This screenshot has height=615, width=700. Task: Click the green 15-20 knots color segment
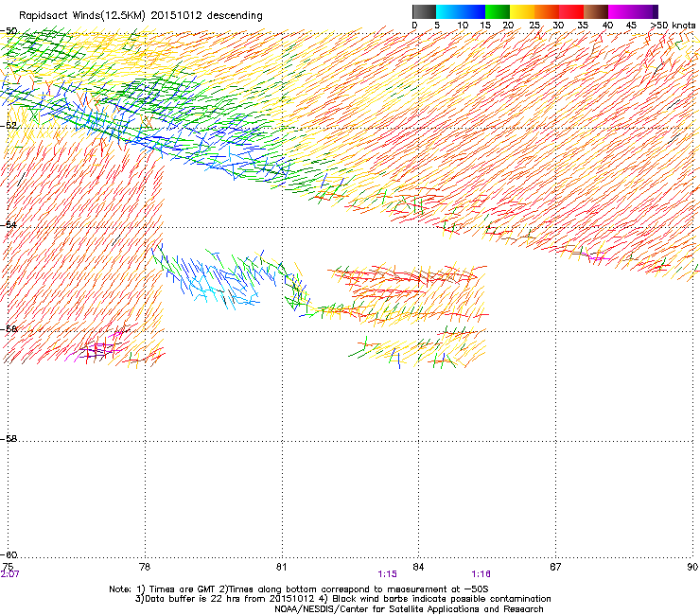click(x=498, y=11)
